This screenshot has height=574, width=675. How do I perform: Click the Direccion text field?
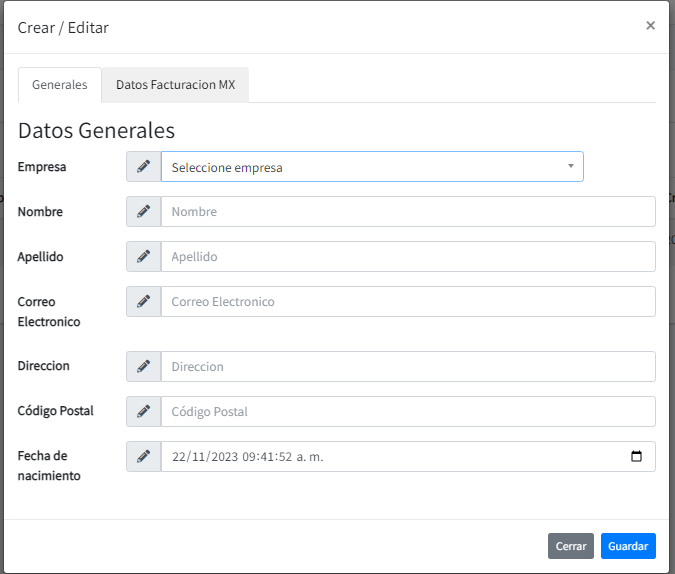pyautogui.click(x=408, y=367)
